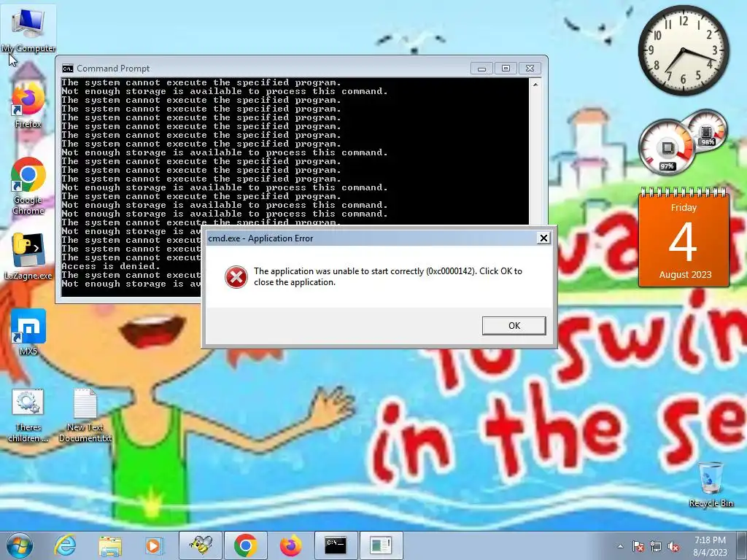Launch Firefox from the desktop shortcut

tap(28, 105)
